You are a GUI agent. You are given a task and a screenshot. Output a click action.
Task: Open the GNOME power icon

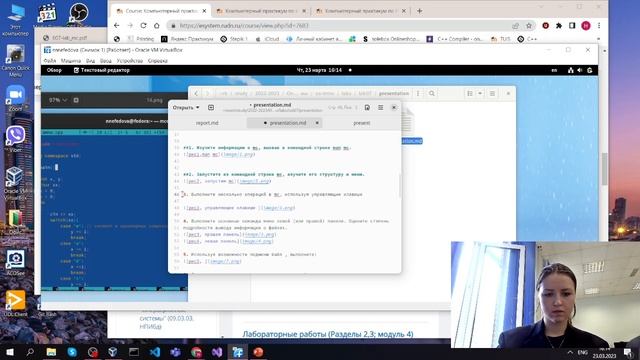pyautogui.click(x=589, y=70)
